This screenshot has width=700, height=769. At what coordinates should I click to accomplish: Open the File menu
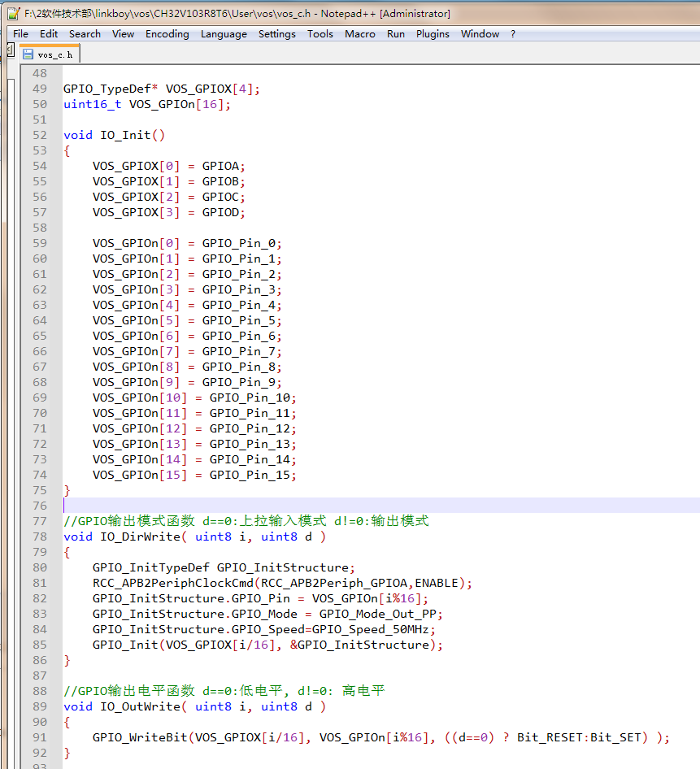coord(20,34)
